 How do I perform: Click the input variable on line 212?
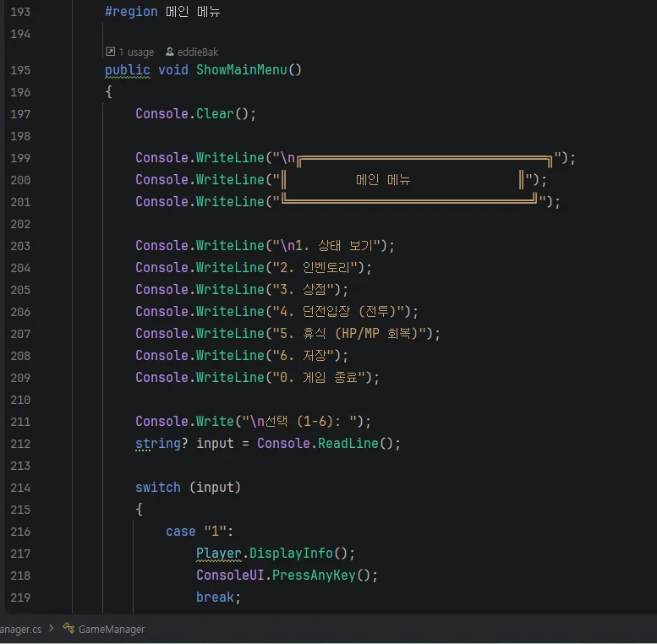(215, 443)
